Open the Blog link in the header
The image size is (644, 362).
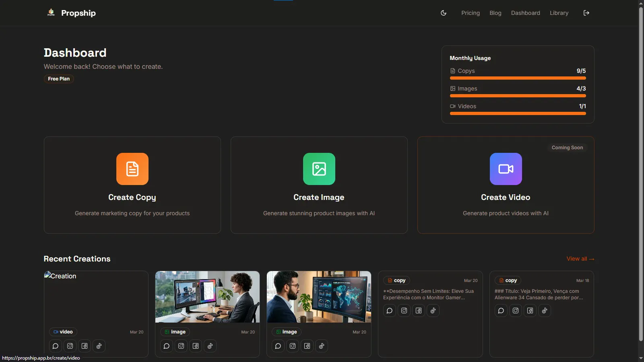coord(495,13)
